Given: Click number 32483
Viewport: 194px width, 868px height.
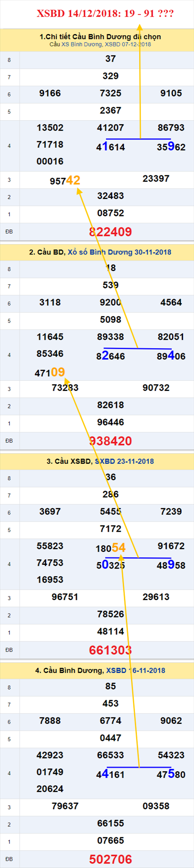Looking at the screenshot, I should (x=110, y=196).
